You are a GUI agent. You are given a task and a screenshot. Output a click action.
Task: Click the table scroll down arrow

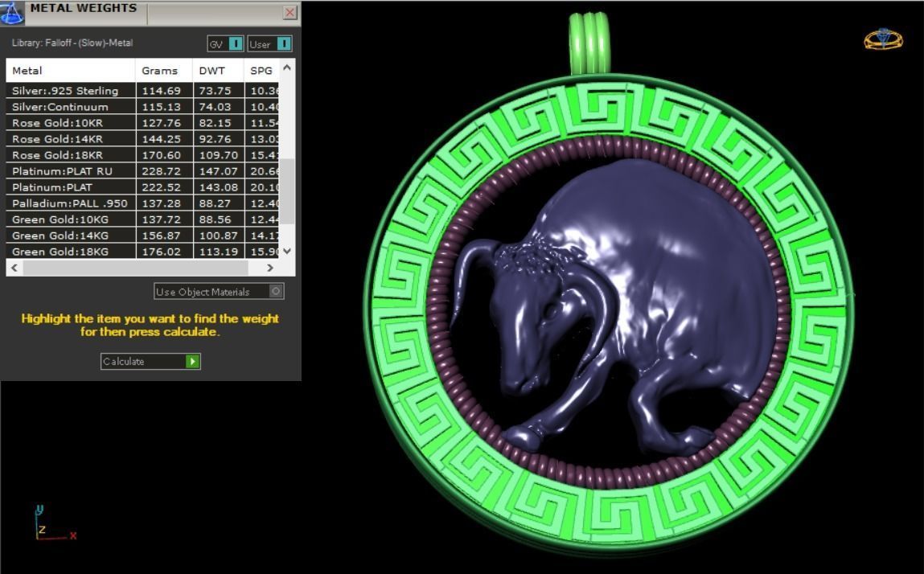click(287, 251)
